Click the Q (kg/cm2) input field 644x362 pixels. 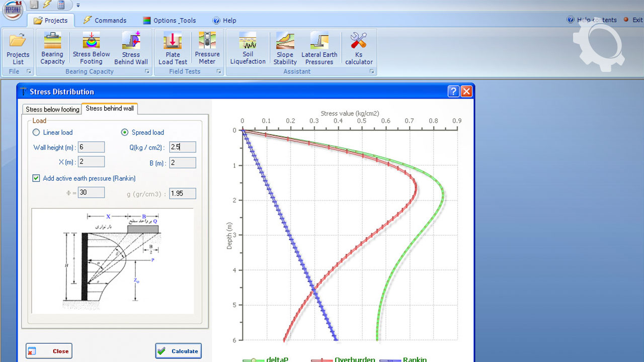click(182, 147)
